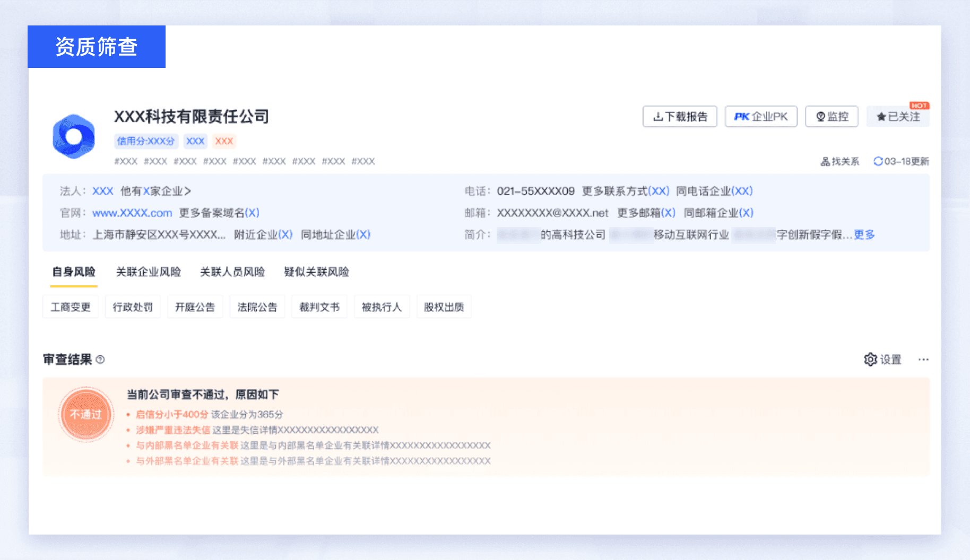Open the 监控 monitoring feature
Viewport: 970px width, 560px height.
[x=832, y=116]
